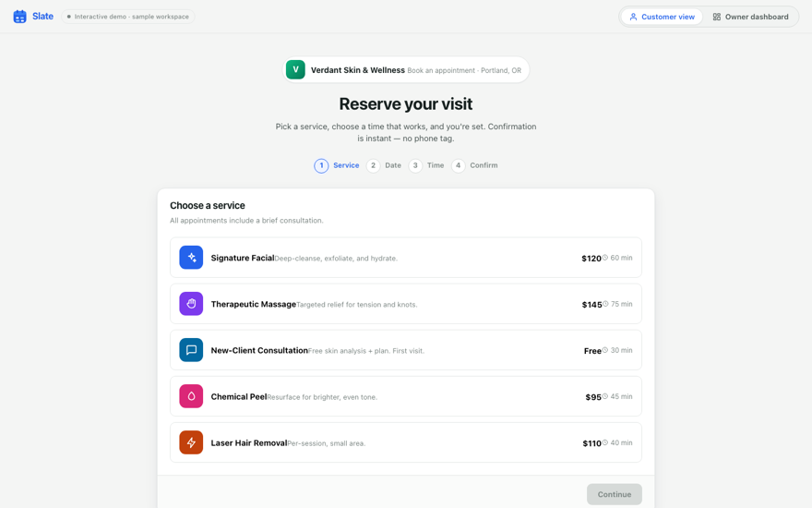Click Resurface for brighter, even tone text
812x508 pixels.
322,397
